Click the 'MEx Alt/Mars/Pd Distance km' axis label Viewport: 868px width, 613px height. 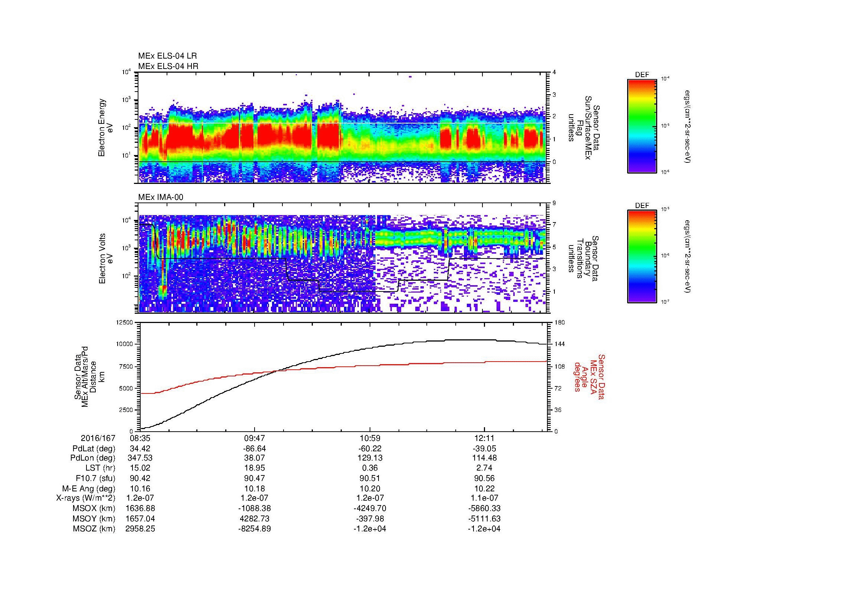point(89,376)
